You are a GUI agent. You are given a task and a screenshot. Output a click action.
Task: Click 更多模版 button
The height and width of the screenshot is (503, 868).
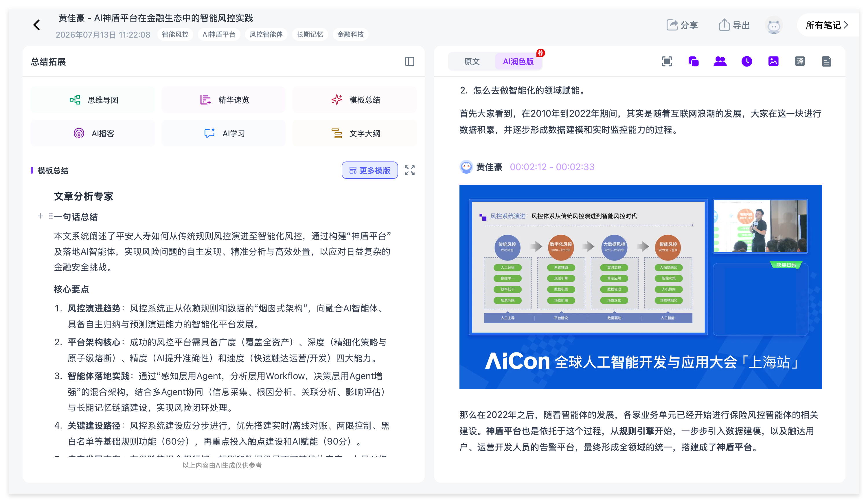(369, 170)
